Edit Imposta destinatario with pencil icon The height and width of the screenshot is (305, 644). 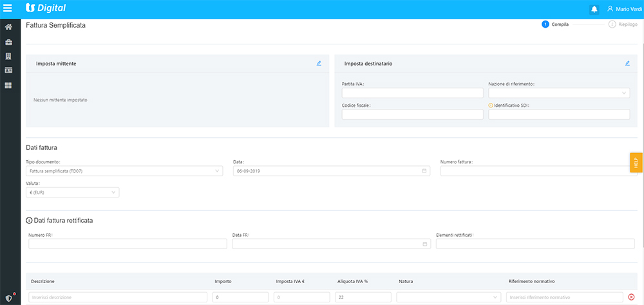[x=627, y=63]
